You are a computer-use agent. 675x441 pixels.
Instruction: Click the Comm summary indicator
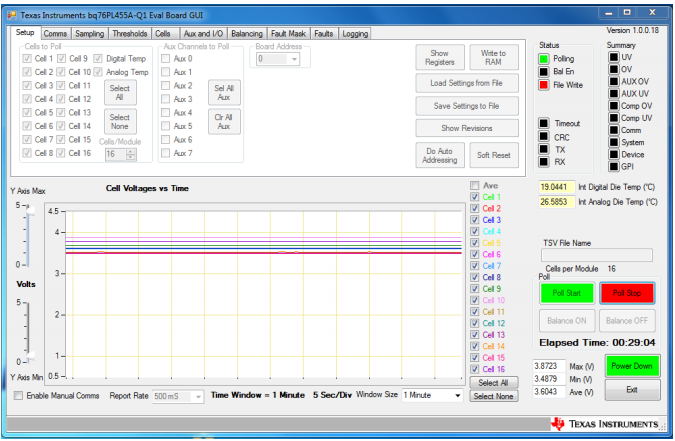[614, 130]
